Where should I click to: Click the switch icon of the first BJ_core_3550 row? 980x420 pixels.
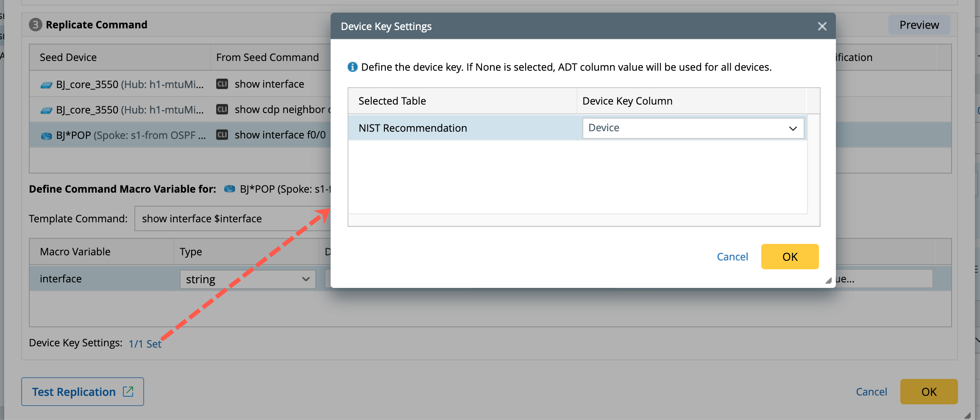coord(46,85)
